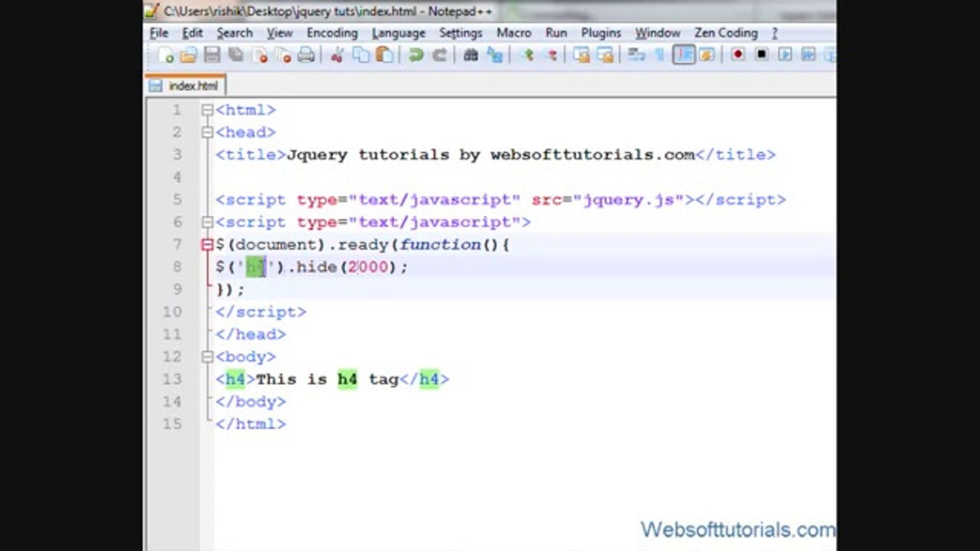Open the Macro menu

(514, 33)
